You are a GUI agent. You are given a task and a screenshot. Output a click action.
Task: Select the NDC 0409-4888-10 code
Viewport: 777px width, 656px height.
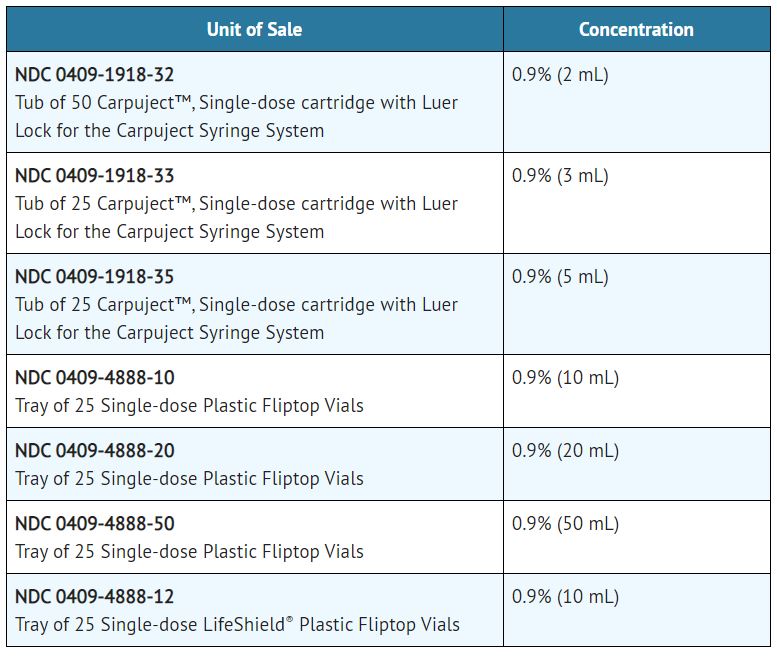pos(94,378)
